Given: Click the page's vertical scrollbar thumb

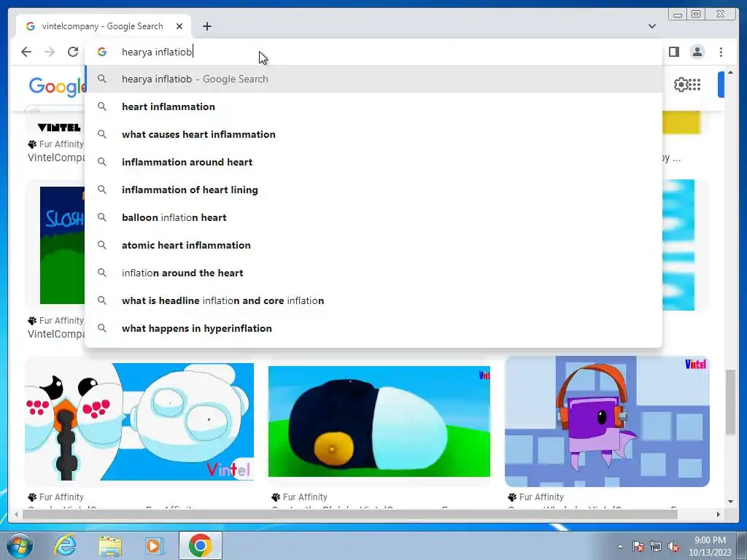Looking at the screenshot, I should (x=730, y=402).
